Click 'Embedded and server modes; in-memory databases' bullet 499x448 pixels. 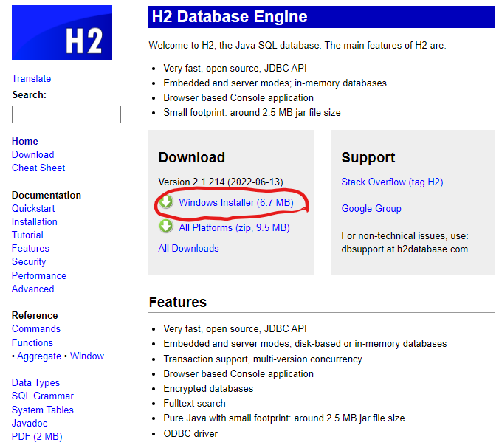point(275,83)
